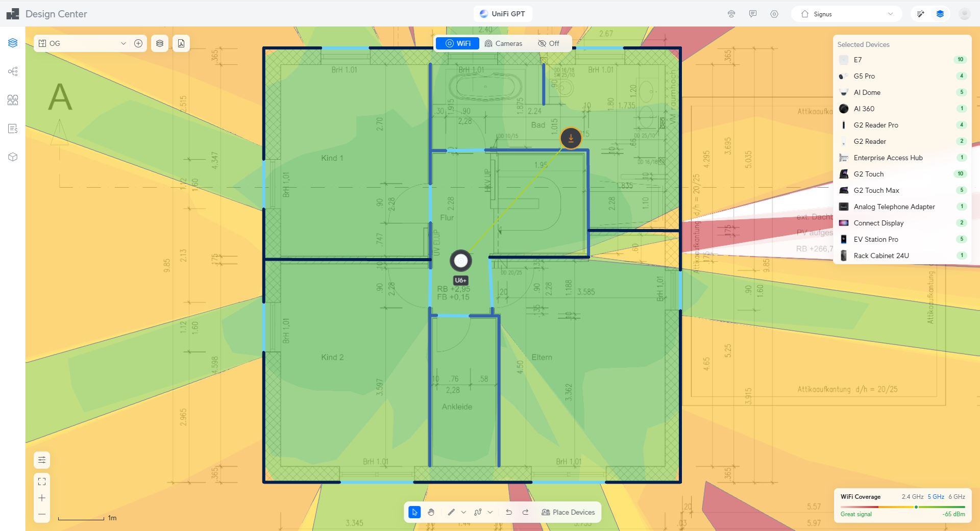
Task: Click the G2 Touch device row
Action: tap(902, 174)
